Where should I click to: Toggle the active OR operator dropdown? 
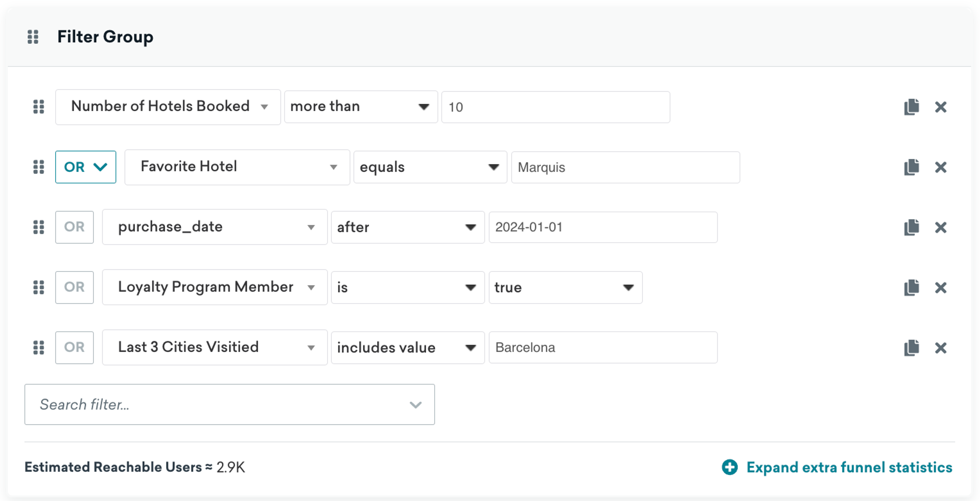tap(85, 167)
